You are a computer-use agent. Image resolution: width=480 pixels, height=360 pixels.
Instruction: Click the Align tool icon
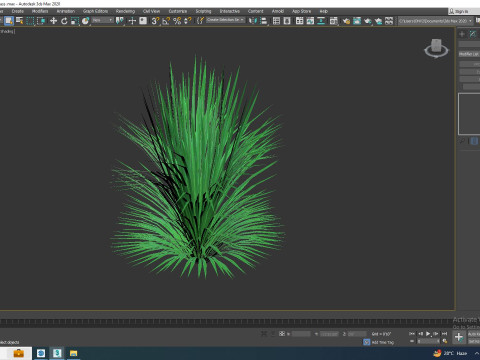264,21
